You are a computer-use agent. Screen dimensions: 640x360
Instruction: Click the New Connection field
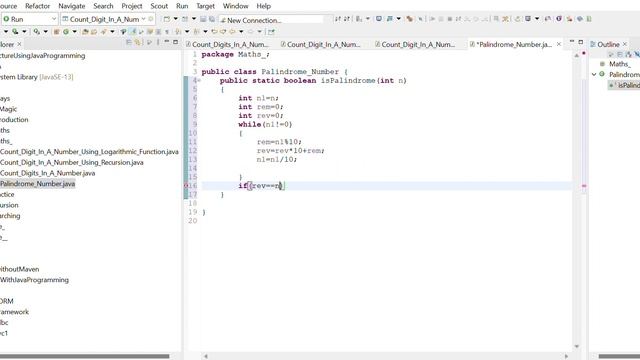point(272,20)
